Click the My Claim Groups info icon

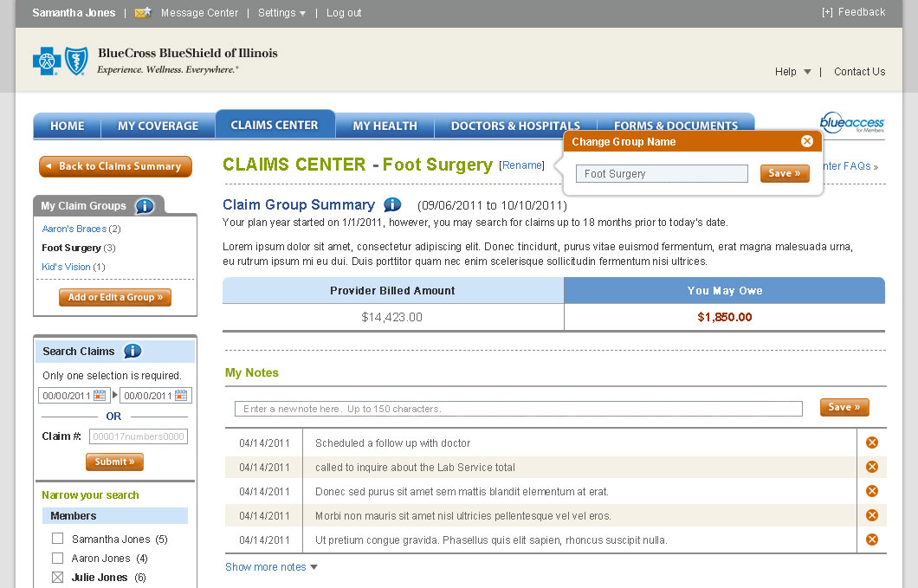[145, 206]
